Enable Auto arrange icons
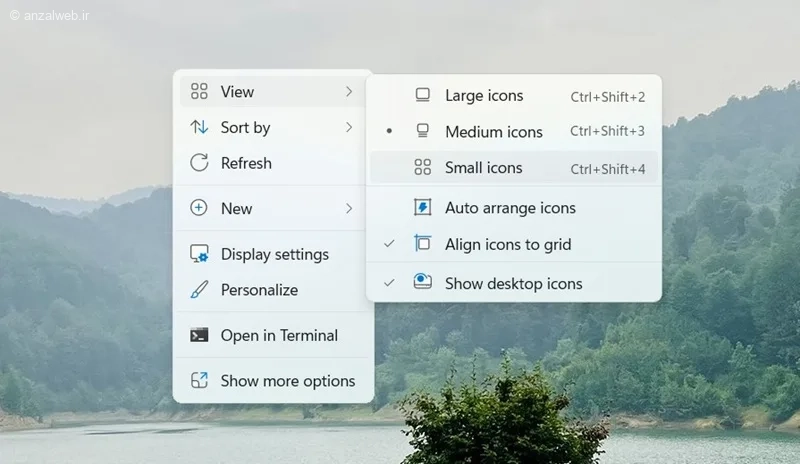 click(x=514, y=208)
